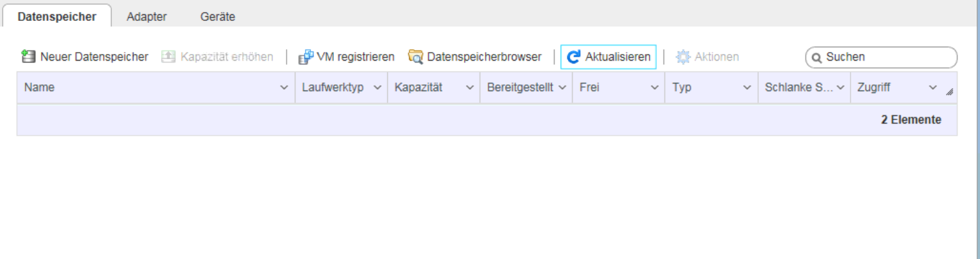Image resolution: width=980 pixels, height=259 pixels.
Task: Click the Aktionen label
Action: (716, 57)
